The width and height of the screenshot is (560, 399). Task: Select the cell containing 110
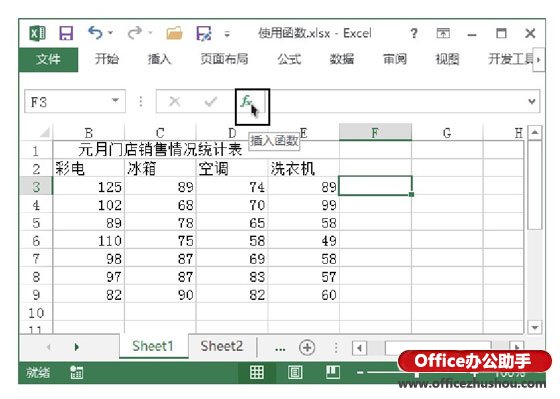pos(89,241)
